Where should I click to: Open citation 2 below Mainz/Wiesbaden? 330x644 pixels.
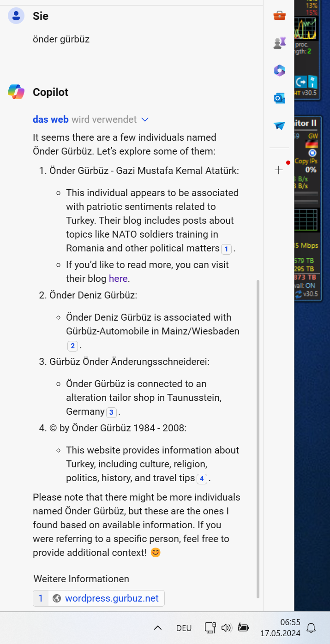coord(72,346)
